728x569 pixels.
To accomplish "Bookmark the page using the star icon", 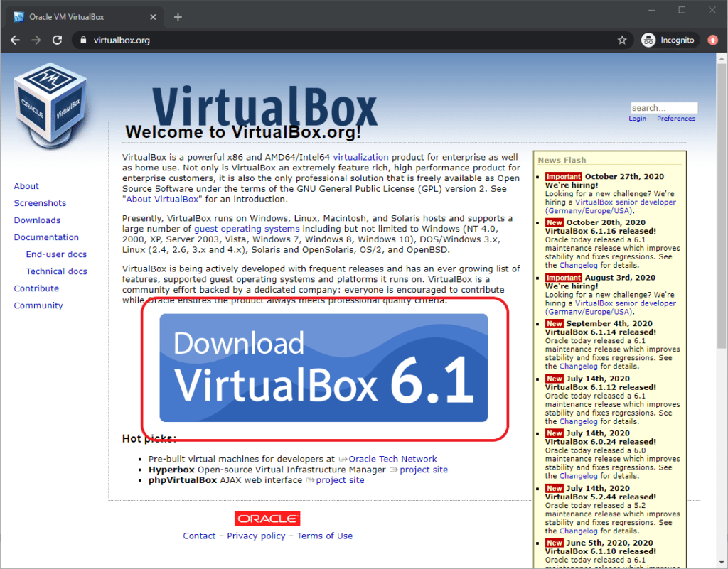I will [x=622, y=40].
